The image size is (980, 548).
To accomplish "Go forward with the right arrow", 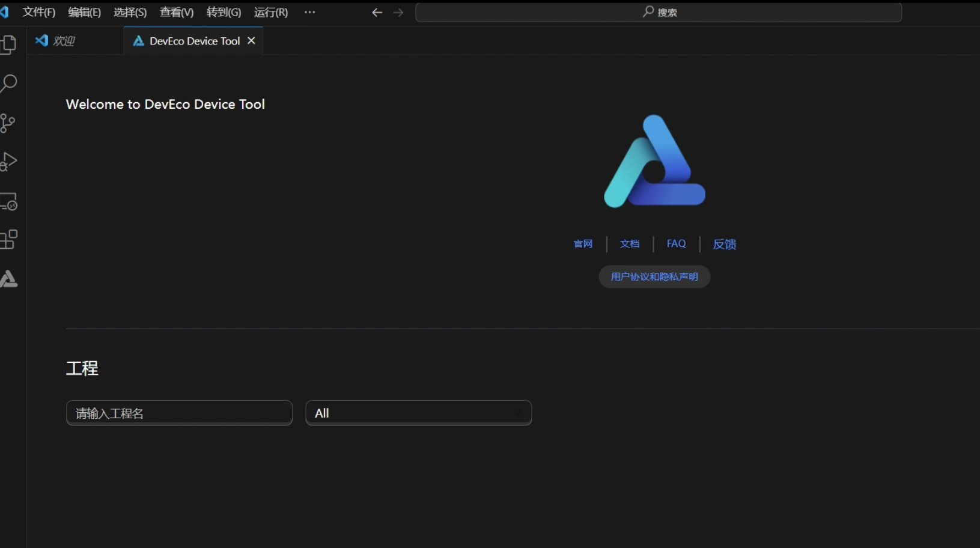I will click(x=398, y=13).
